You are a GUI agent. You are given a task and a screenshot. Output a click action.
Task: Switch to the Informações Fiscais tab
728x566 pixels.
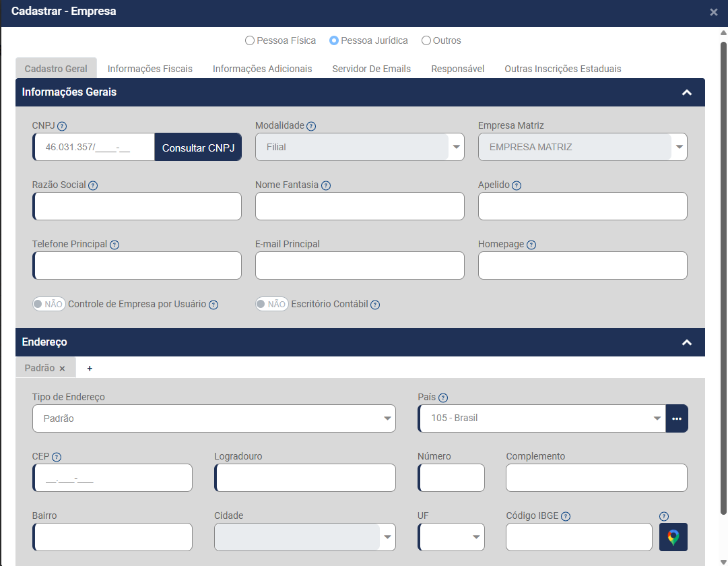[x=150, y=69]
